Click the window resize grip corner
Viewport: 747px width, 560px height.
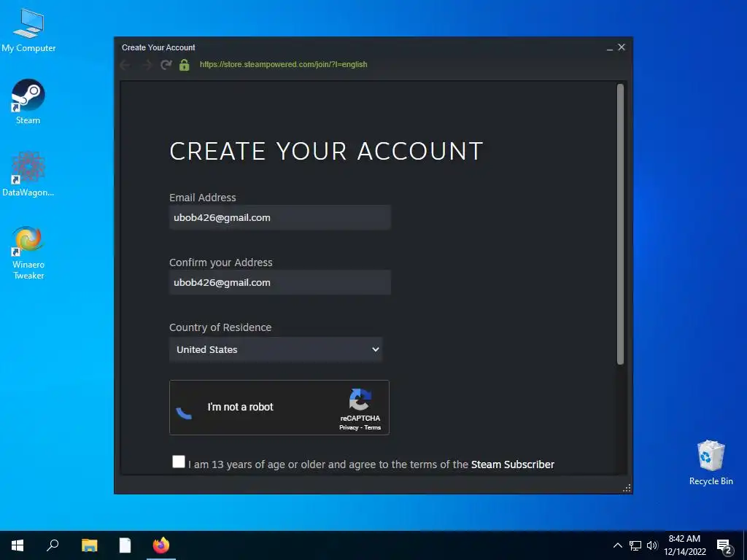pos(627,488)
